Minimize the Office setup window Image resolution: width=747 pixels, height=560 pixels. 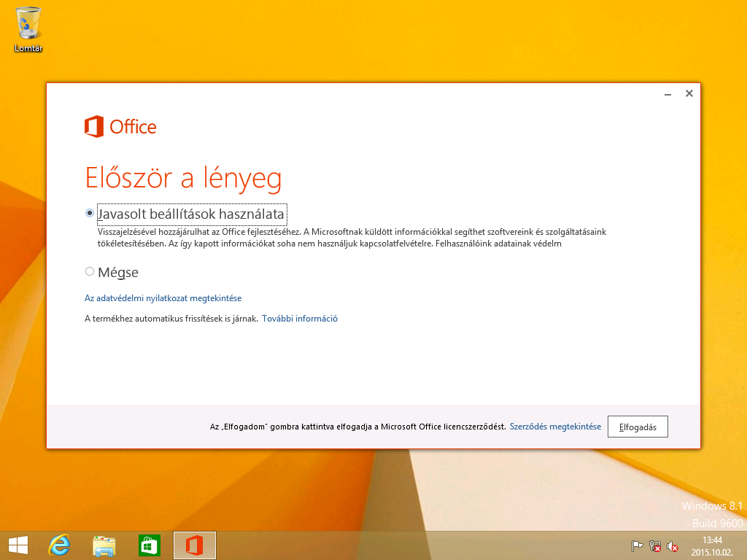(668, 94)
